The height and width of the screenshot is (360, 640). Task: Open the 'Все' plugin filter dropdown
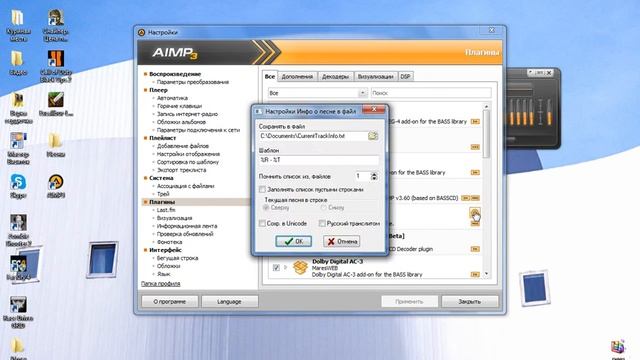coord(362,93)
